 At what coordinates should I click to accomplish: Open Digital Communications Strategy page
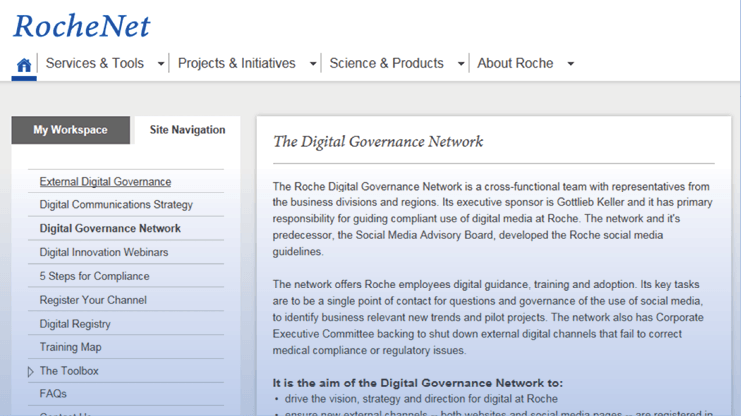coord(116,205)
